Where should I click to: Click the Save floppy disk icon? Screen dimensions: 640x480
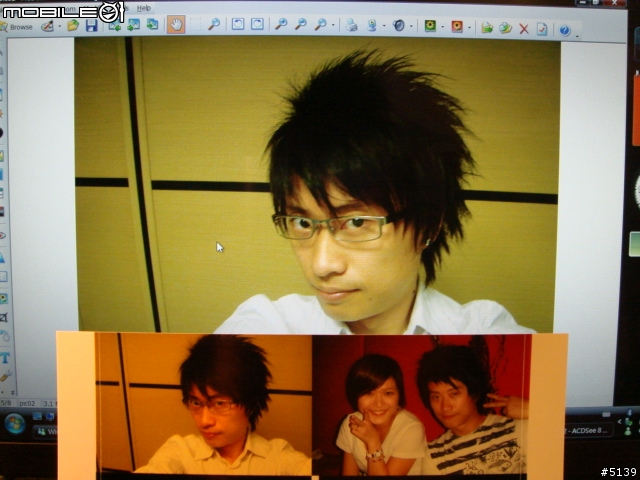[x=91, y=25]
